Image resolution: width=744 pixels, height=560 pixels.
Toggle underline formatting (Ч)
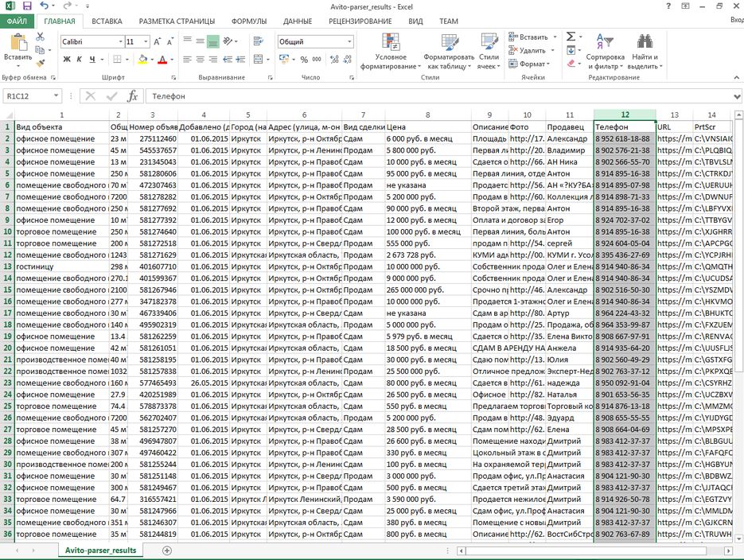(x=92, y=58)
